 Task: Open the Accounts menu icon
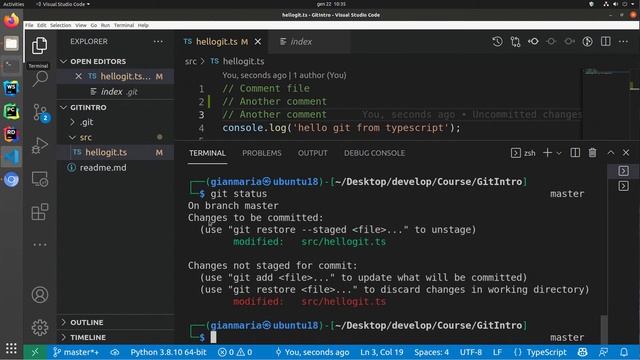(x=40, y=294)
